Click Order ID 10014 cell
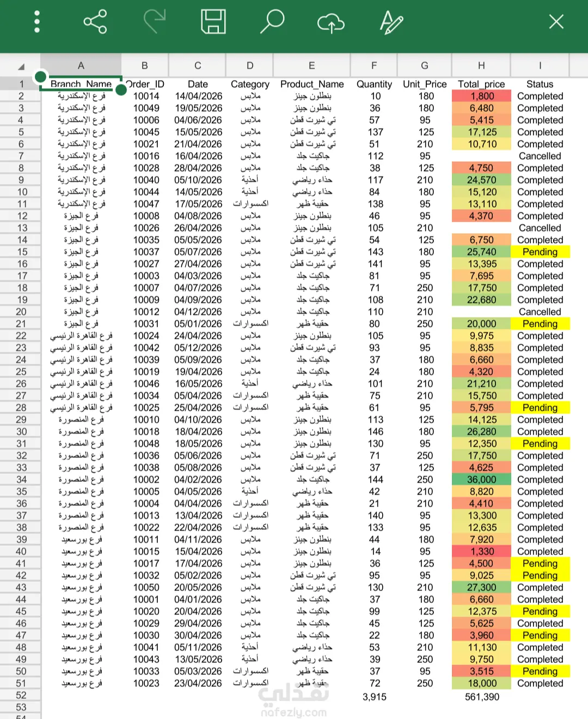Viewport: 588px width, 719px height. 146,96
